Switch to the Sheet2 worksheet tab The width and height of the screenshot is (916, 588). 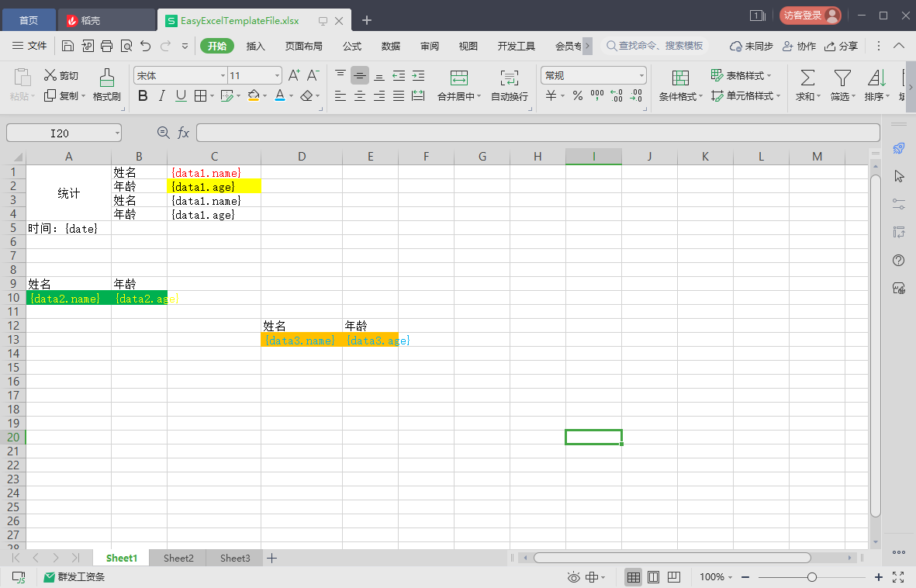(x=178, y=558)
